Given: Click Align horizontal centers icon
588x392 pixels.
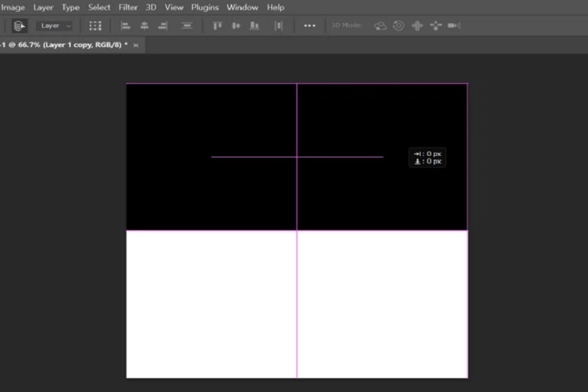Looking at the screenshot, I should (144, 26).
